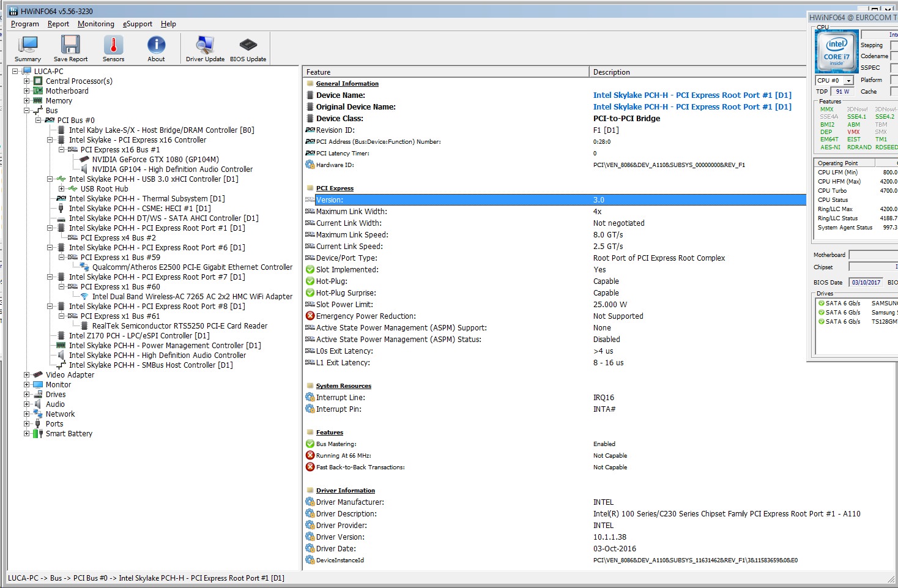This screenshot has width=898, height=588.
Task: Click the status bar path text
Action: point(146,578)
